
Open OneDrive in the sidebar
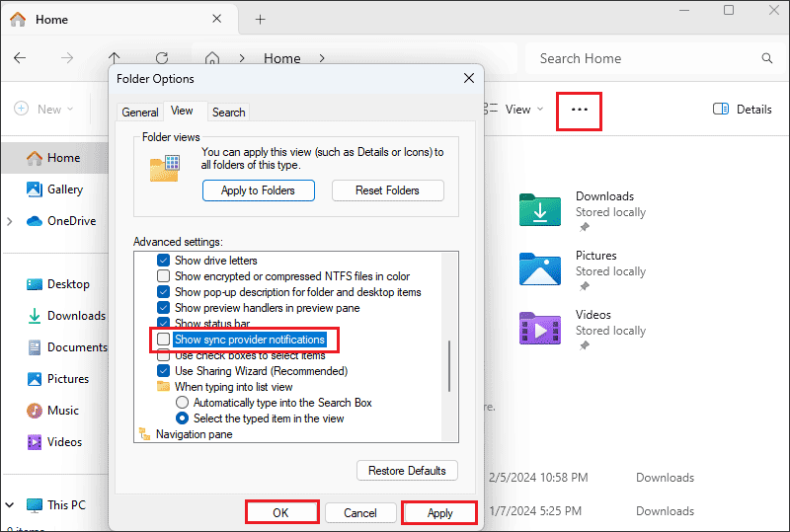pyautogui.click(x=60, y=221)
